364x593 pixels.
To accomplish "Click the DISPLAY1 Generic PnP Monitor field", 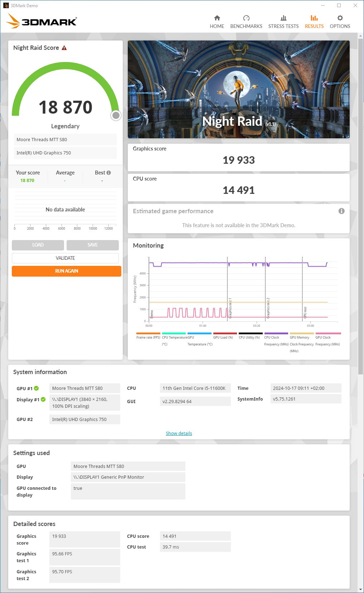I will coord(128,477).
